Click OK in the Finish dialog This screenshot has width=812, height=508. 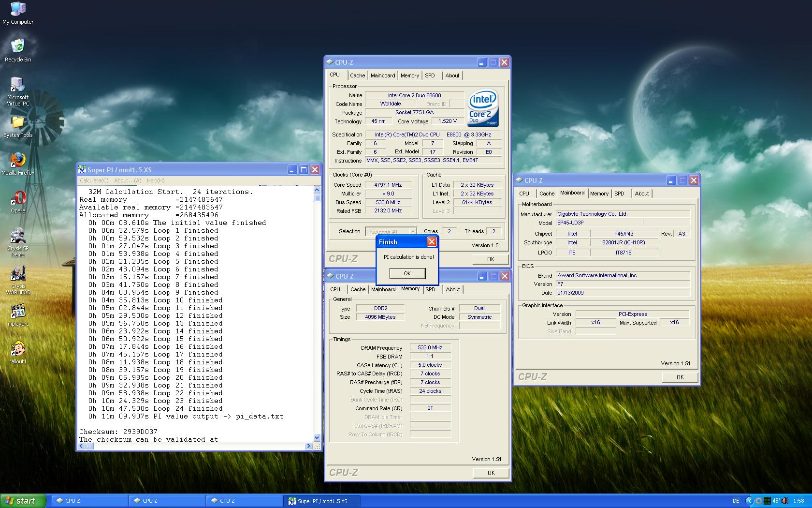tap(407, 273)
